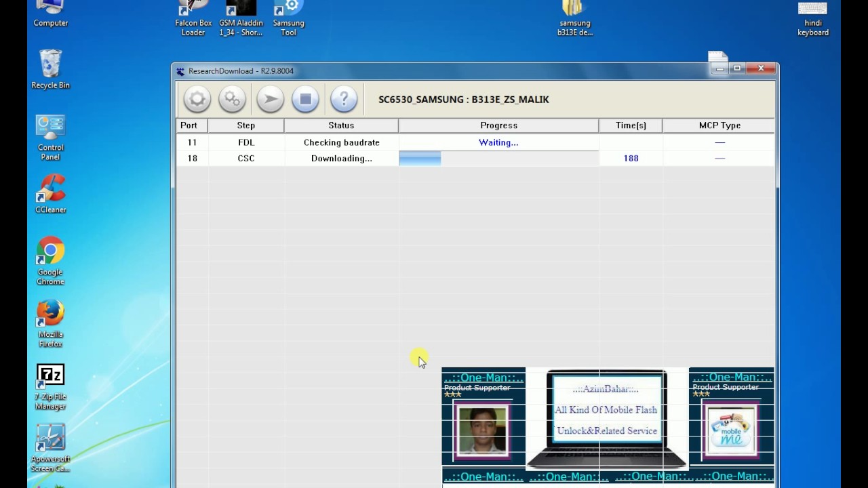Image resolution: width=868 pixels, height=488 pixels.
Task: Open the Recycle Bin desktop icon
Action: [x=51, y=70]
